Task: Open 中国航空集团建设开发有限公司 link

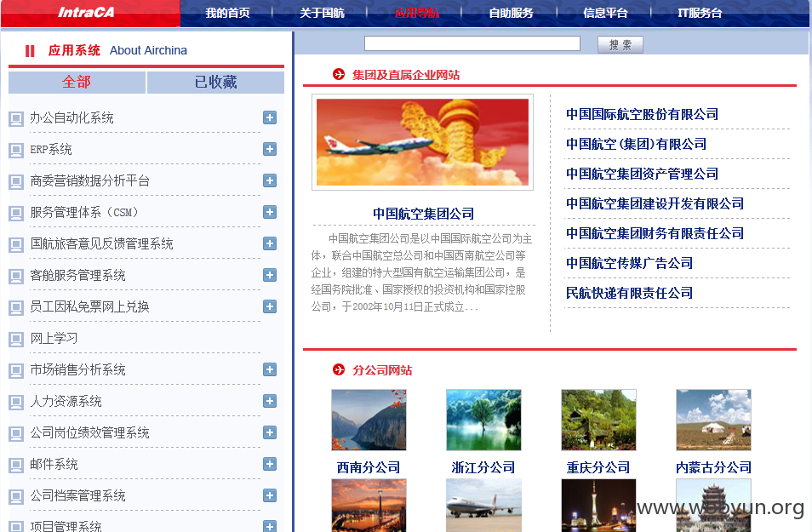Action: tap(655, 203)
